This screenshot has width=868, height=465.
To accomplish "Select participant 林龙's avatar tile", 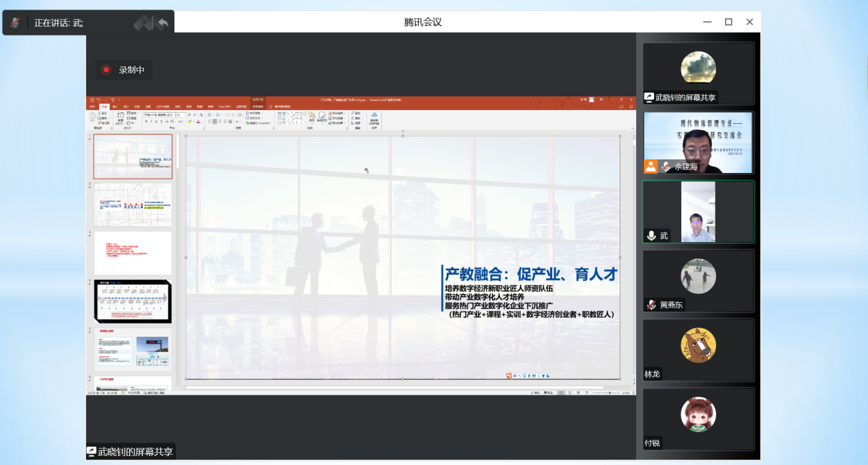I will 698,349.
